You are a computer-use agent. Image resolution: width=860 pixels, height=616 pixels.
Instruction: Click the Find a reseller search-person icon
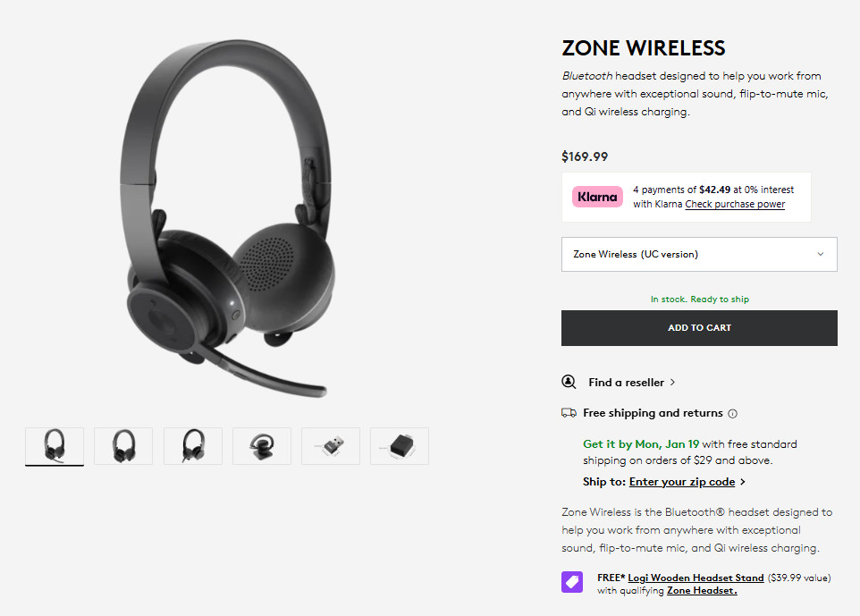(569, 382)
